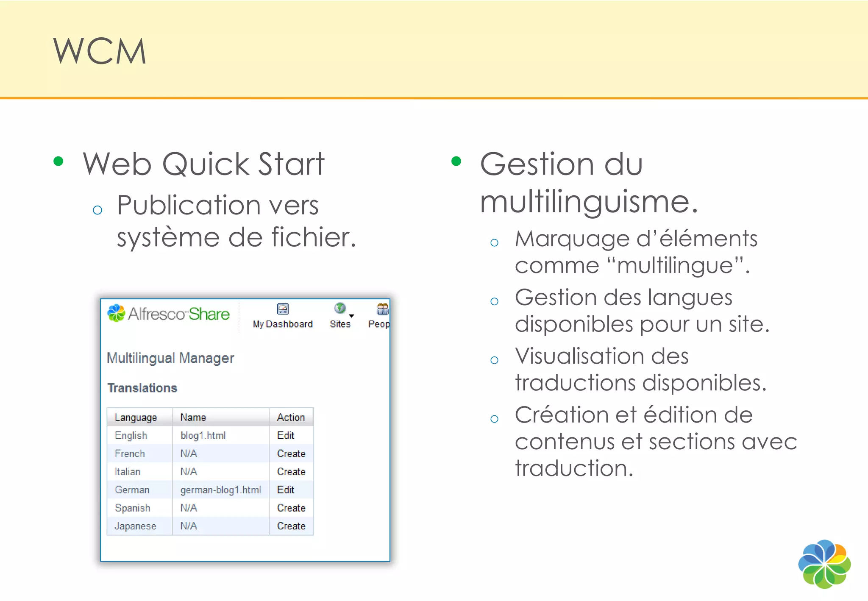The height and width of the screenshot is (601, 868).
Task: Click Edit for the English translation
Action: pyautogui.click(x=286, y=435)
